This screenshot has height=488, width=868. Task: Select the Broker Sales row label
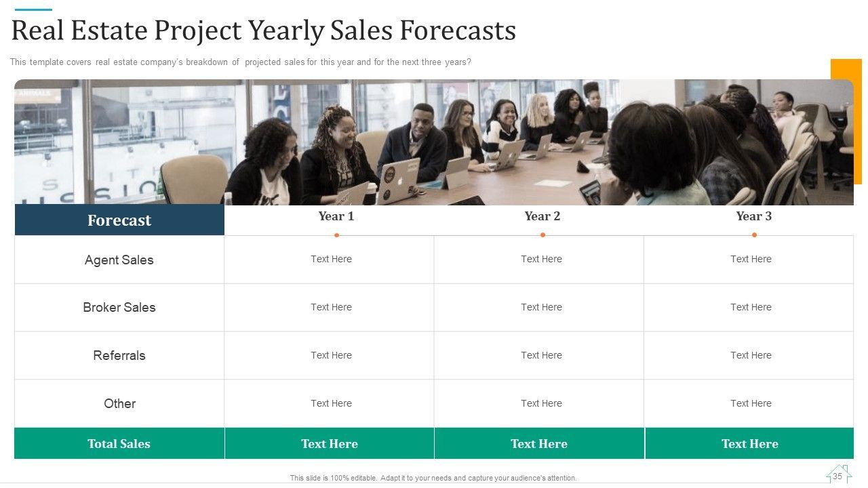point(119,307)
